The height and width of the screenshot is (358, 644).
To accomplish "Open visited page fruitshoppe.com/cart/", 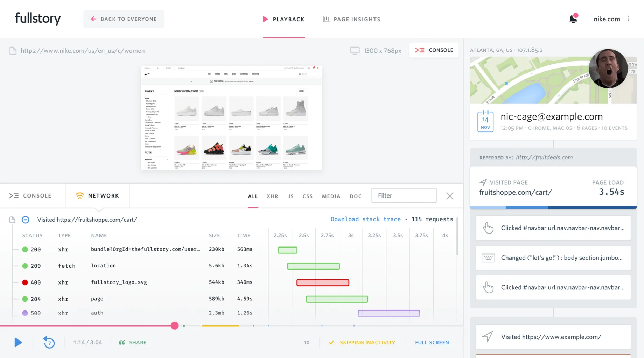I will 515,192.
